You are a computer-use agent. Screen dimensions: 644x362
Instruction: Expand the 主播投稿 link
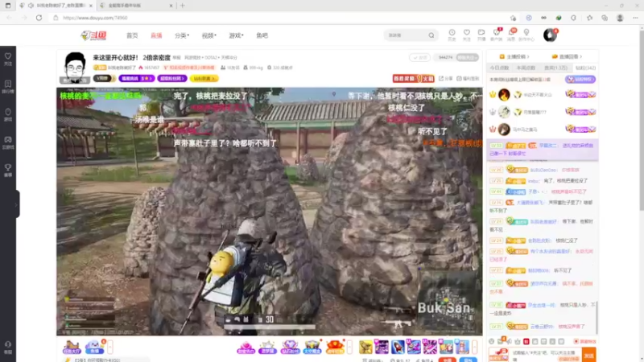click(x=514, y=56)
